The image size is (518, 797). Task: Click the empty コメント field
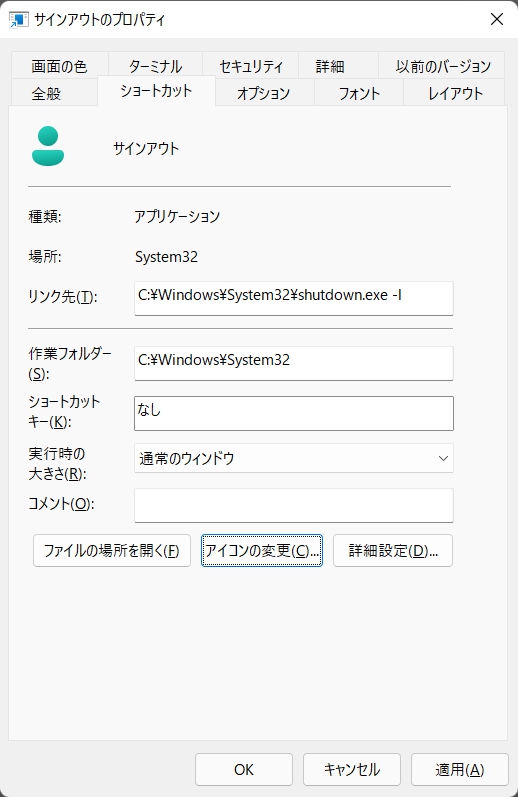[x=294, y=506]
